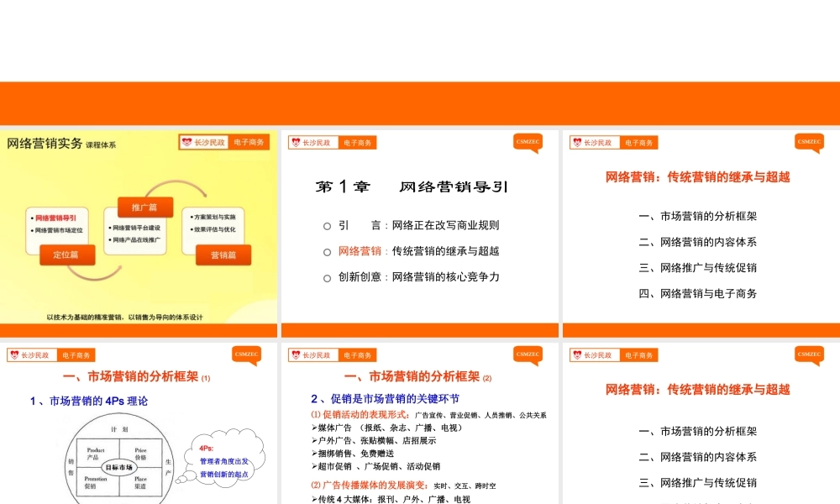Click the CSMZEC badge on the 4Ps 理论 slide
This screenshot has width=840, height=504.
click(246, 354)
